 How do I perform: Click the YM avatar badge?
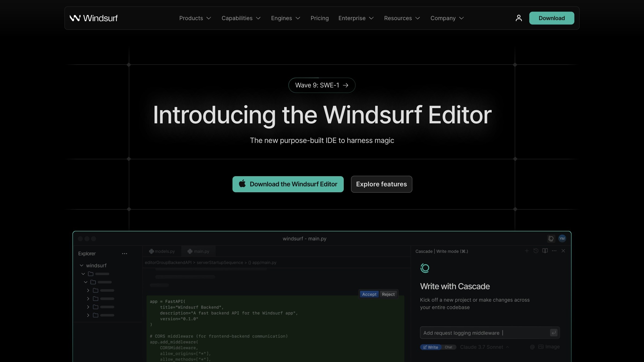(562, 238)
